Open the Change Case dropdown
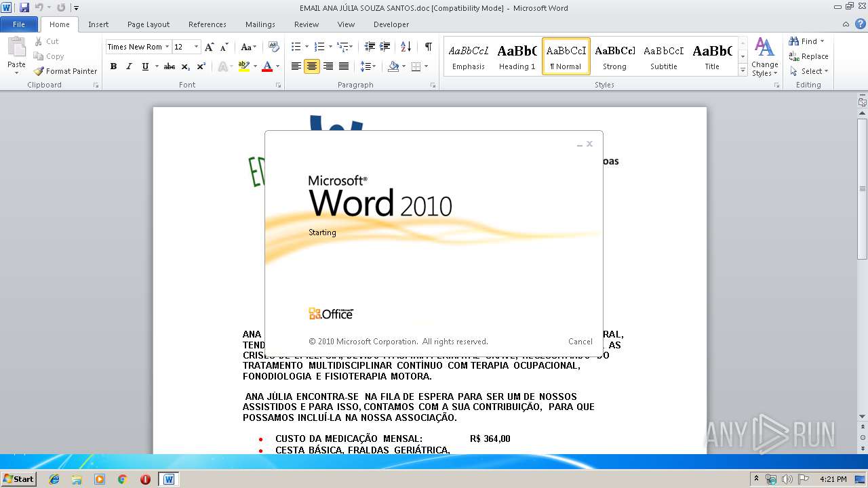This screenshot has width=868, height=488. 249,47
